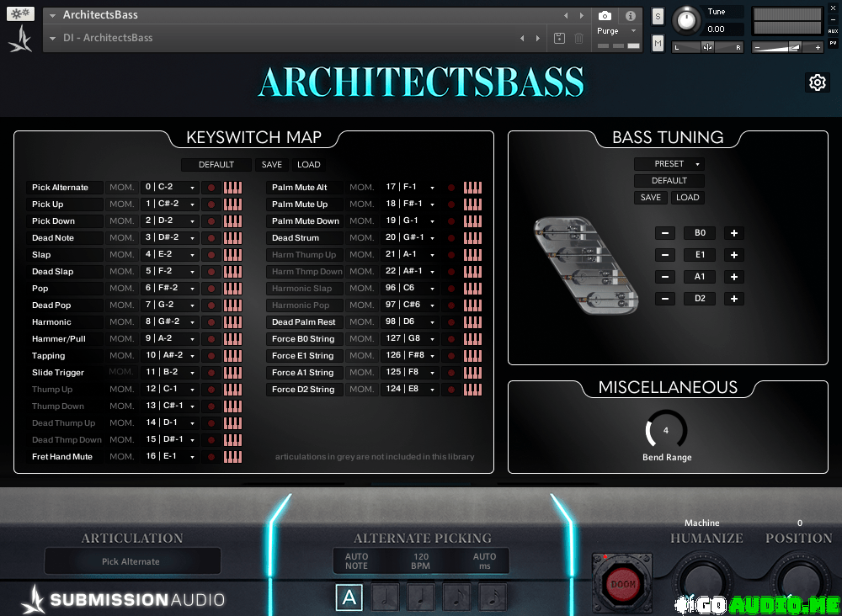Click the Bass Tuning LOAD button
This screenshot has height=616, width=842.
click(687, 198)
